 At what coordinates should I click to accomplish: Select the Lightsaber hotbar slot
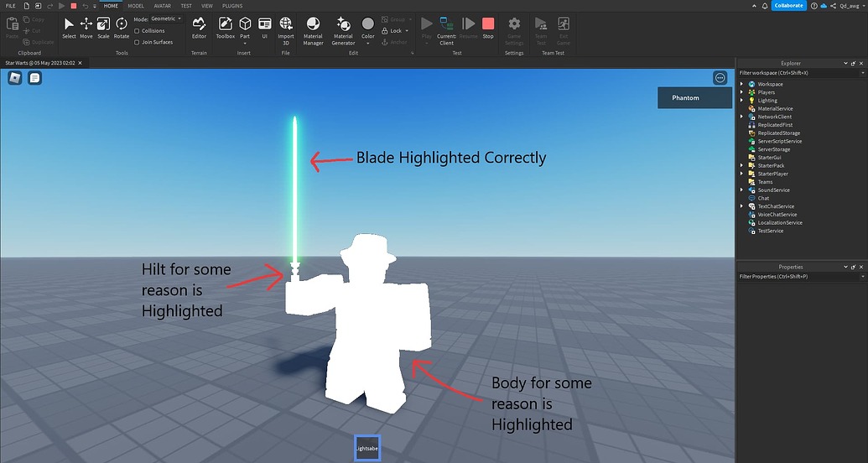pos(367,448)
